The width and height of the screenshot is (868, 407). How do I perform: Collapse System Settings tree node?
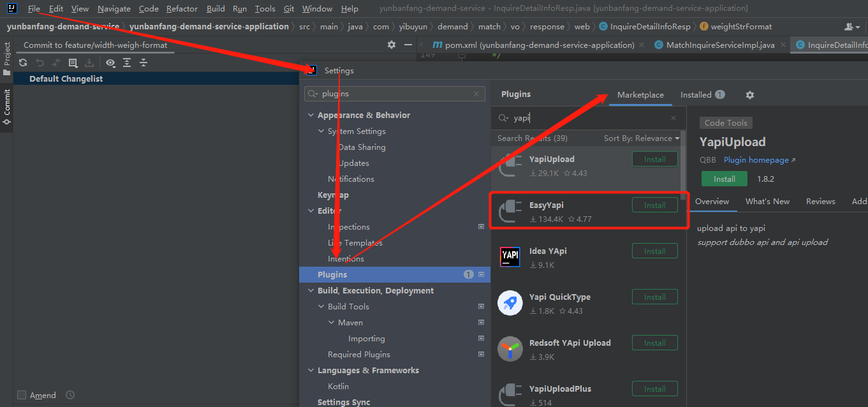pyautogui.click(x=321, y=131)
